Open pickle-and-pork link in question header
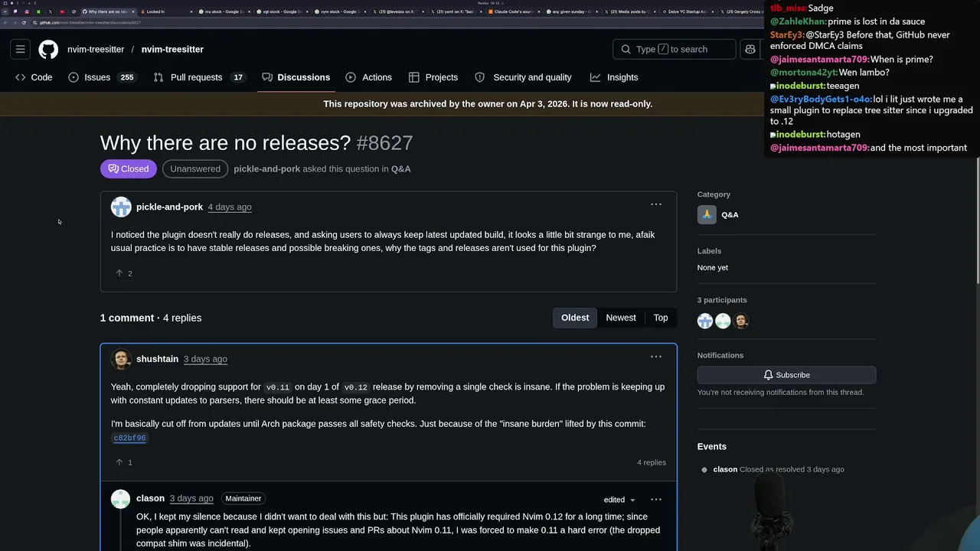 click(x=267, y=169)
